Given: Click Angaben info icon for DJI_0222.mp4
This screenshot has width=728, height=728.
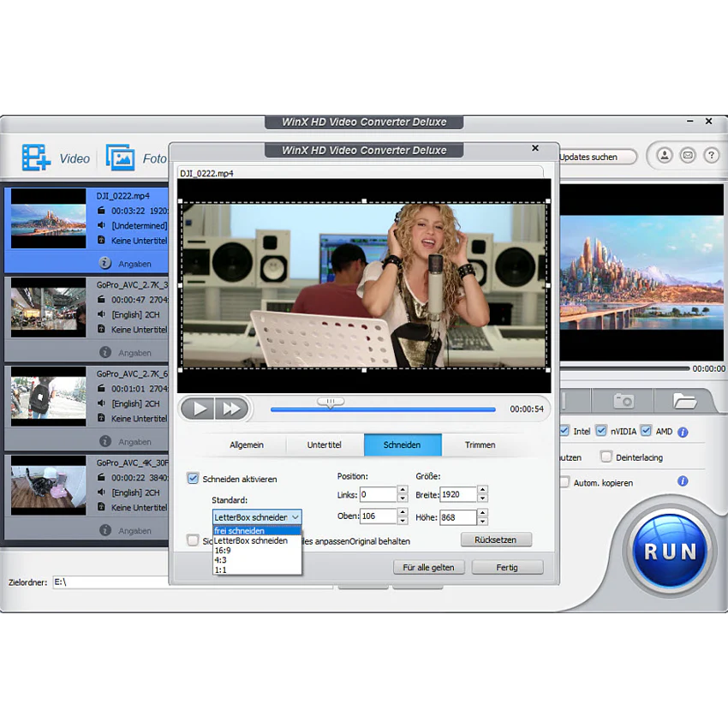Looking at the screenshot, I should click(105, 263).
